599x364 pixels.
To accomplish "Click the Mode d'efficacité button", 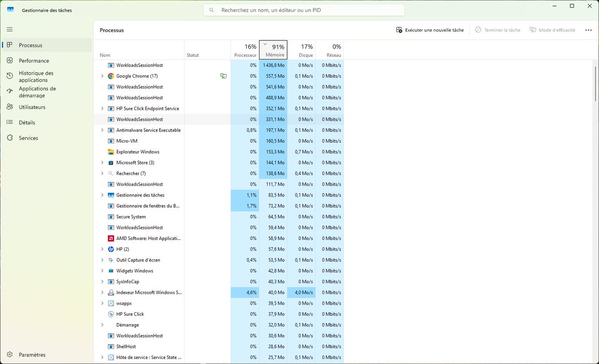I will 553,30.
